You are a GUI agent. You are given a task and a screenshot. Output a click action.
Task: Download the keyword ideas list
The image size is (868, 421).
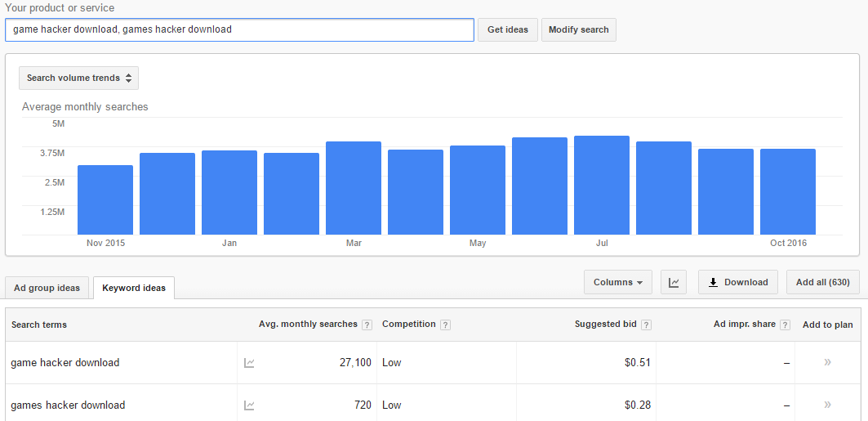(x=738, y=282)
